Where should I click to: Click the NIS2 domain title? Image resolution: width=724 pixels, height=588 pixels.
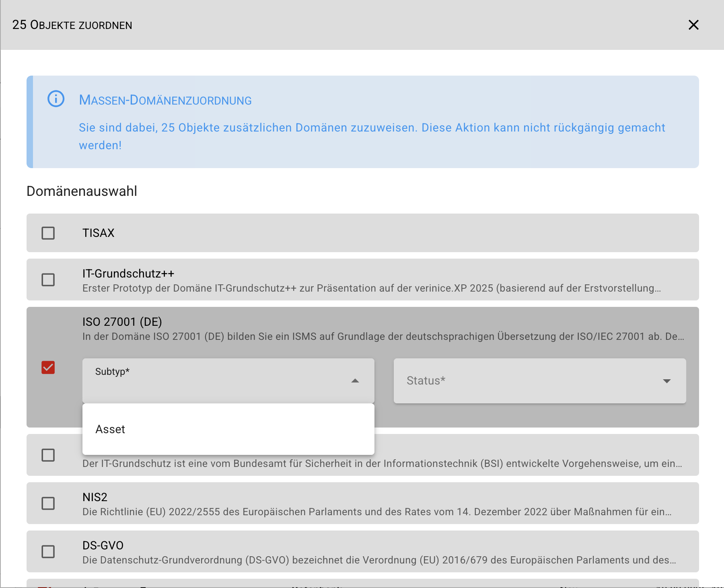(x=95, y=497)
